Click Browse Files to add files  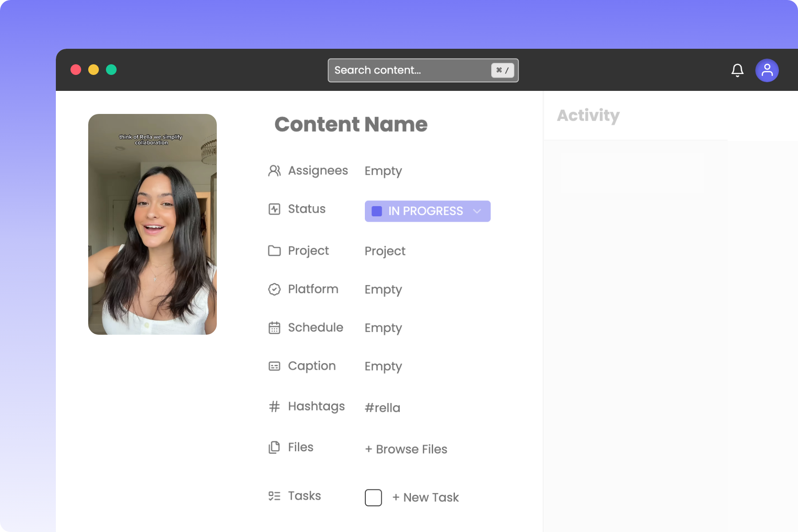[406, 449]
